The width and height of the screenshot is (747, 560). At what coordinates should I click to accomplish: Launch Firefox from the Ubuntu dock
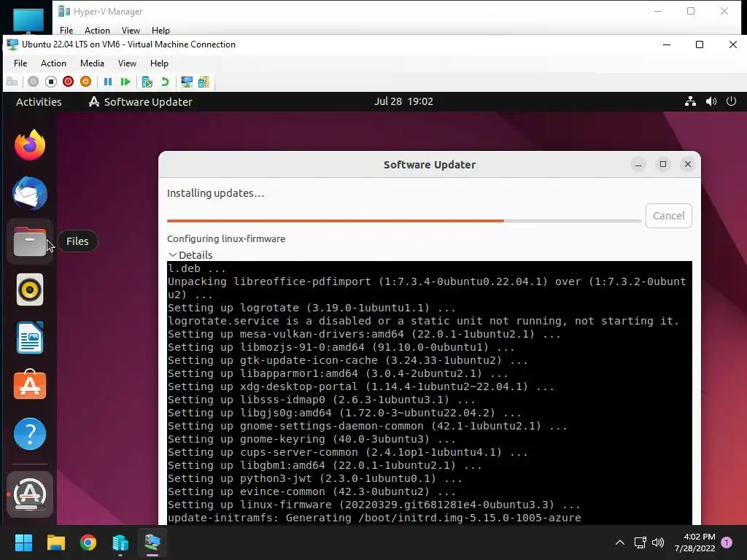(x=29, y=145)
